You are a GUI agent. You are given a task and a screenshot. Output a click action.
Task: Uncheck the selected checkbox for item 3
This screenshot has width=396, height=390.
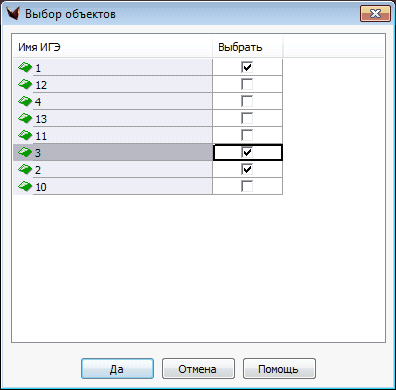tap(247, 152)
